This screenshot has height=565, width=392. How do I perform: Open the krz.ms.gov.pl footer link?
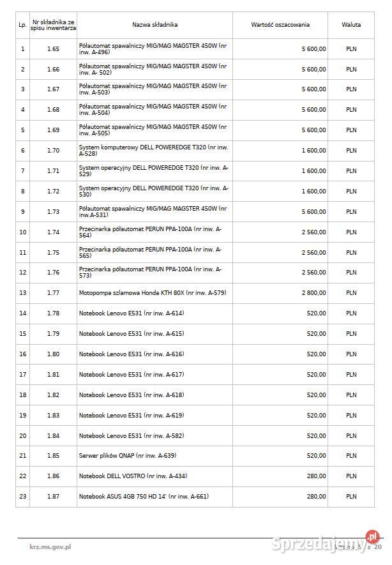coord(50,546)
